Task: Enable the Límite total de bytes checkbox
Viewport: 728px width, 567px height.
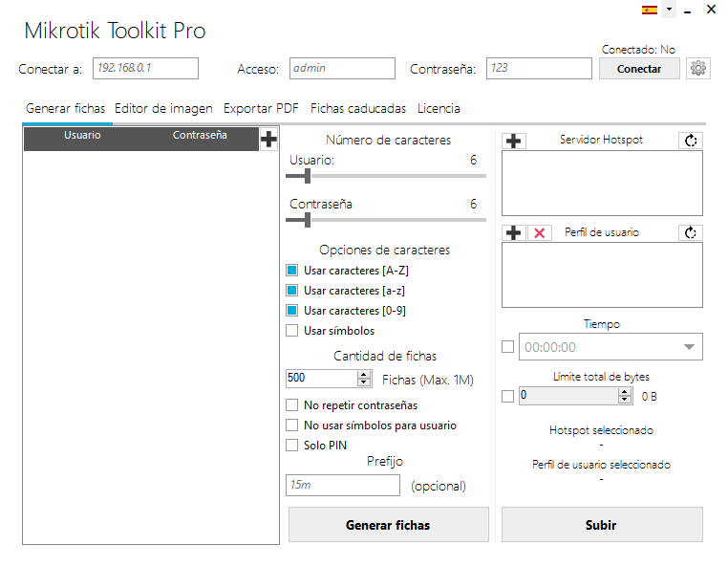Action: coord(508,396)
